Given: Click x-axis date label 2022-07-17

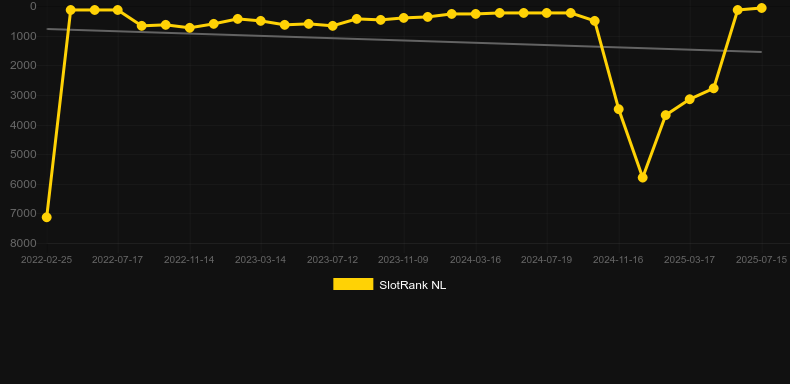Looking at the screenshot, I should coord(117,260).
